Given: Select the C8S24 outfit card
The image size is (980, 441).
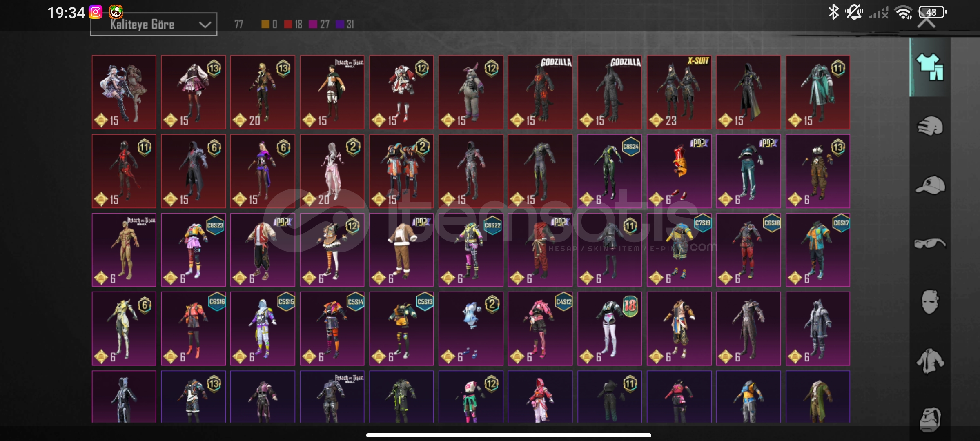Looking at the screenshot, I should click(x=610, y=171).
